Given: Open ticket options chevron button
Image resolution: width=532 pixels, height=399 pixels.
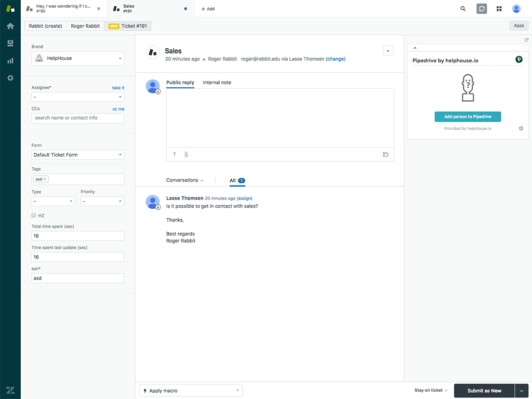Looking at the screenshot, I should [388, 50].
